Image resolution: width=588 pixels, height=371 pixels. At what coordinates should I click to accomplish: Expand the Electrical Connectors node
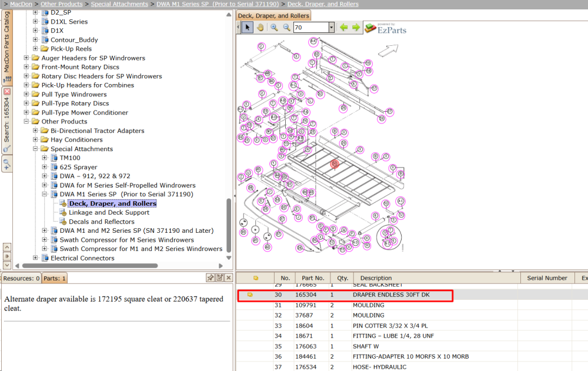[x=35, y=258]
